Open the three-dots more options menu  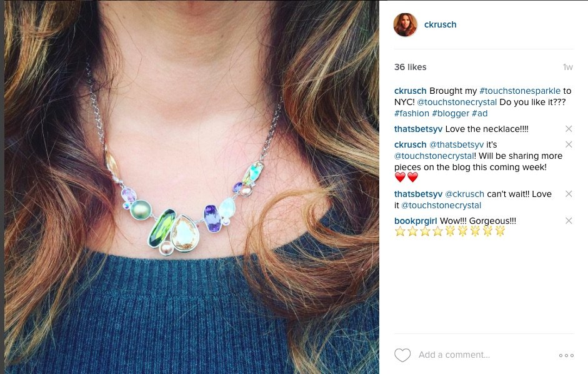(x=566, y=355)
